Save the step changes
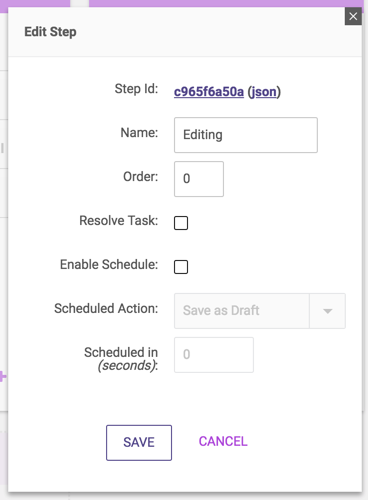Screen dimensions: 368x500 (139, 443)
